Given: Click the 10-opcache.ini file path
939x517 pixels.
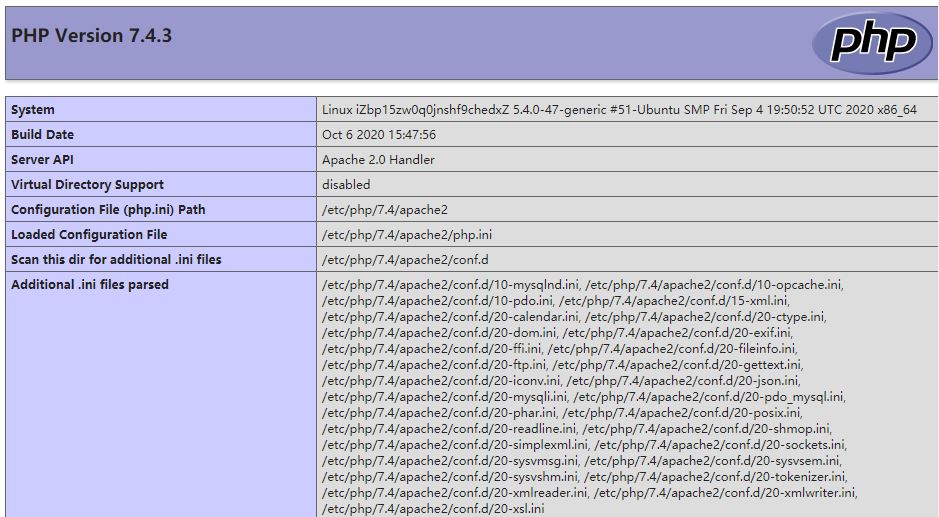Looking at the screenshot, I should 713,285.
